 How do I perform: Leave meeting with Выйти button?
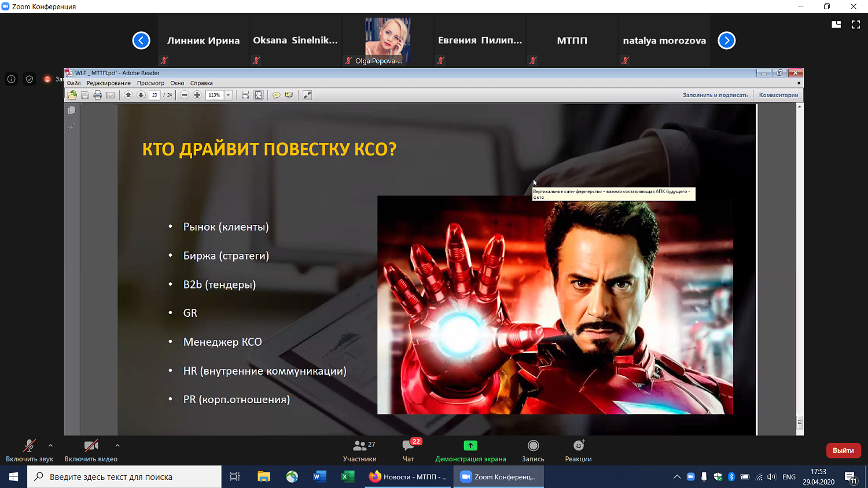click(843, 450)
